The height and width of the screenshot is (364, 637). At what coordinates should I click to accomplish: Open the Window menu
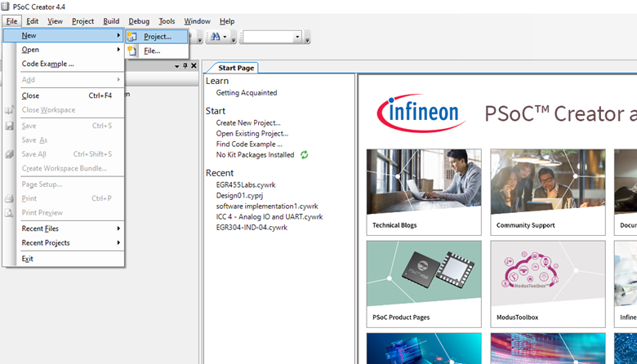click(x=197, y=21)
